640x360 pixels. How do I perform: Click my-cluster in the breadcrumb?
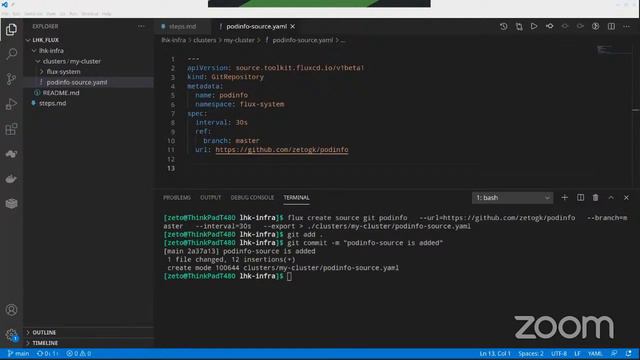[239, 40]
